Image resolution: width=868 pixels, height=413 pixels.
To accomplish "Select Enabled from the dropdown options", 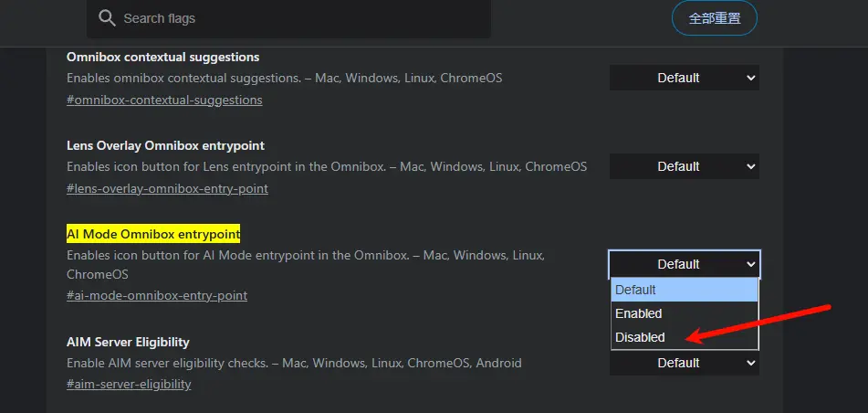I will 684,313.
